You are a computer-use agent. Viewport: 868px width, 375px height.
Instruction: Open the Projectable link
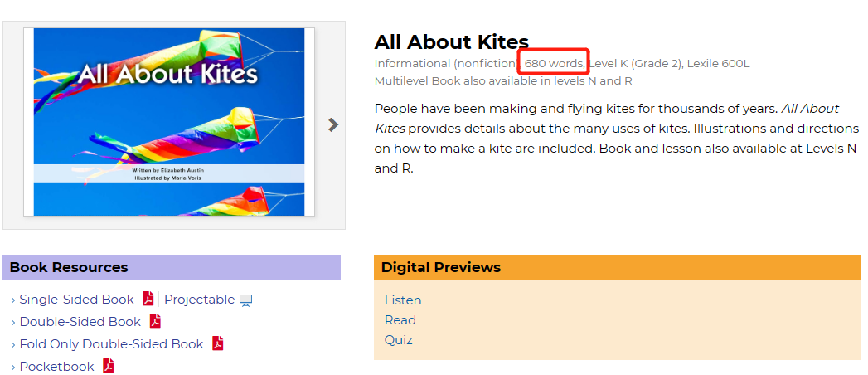tap(199, 300)
